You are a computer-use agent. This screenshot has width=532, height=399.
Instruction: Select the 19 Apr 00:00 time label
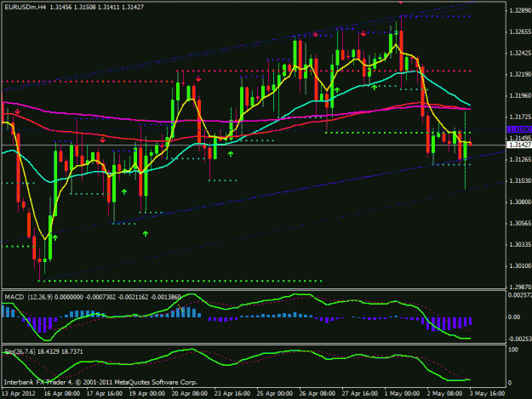pyautogui.click(x=147, y=394)
